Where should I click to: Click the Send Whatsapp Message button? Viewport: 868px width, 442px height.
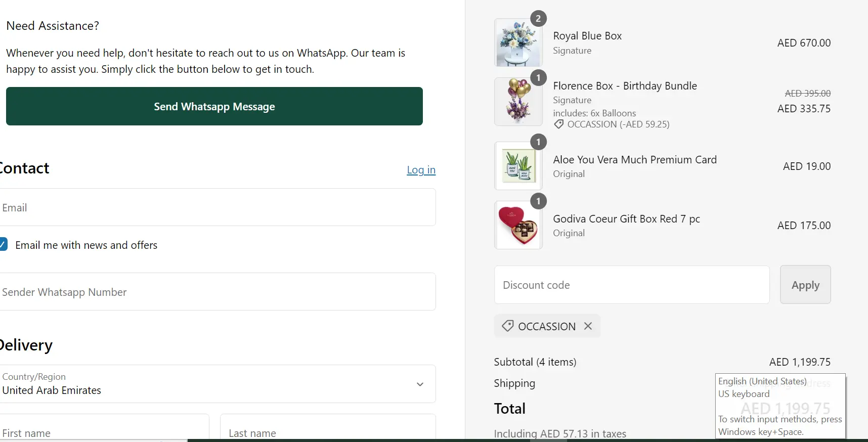[214, 106]
